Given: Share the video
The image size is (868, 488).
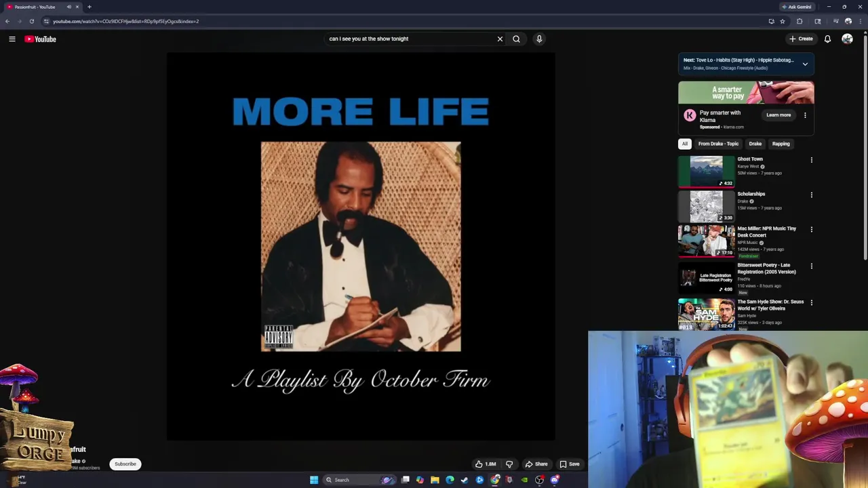Looking at the screenshot, I should pos(536,464).
